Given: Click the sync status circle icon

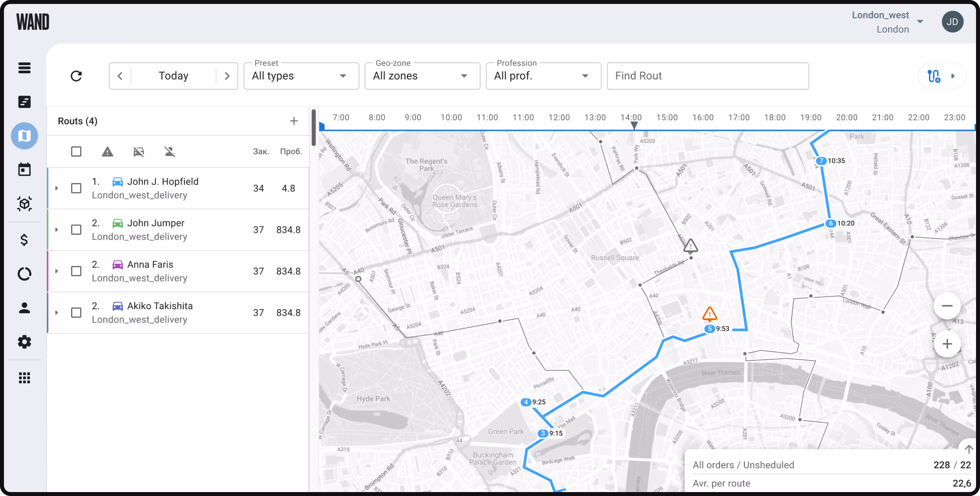Looking at the screenshot, I should pos(24,273).
